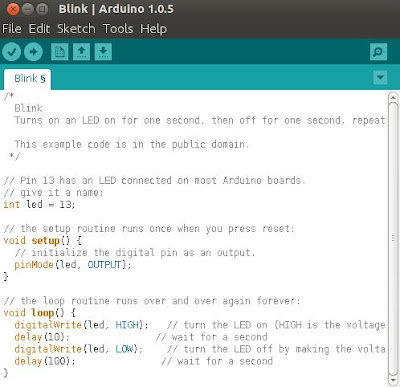The image size is (400, 387).
Task: Create a new sketch with New icon
Action: [60, 52]
